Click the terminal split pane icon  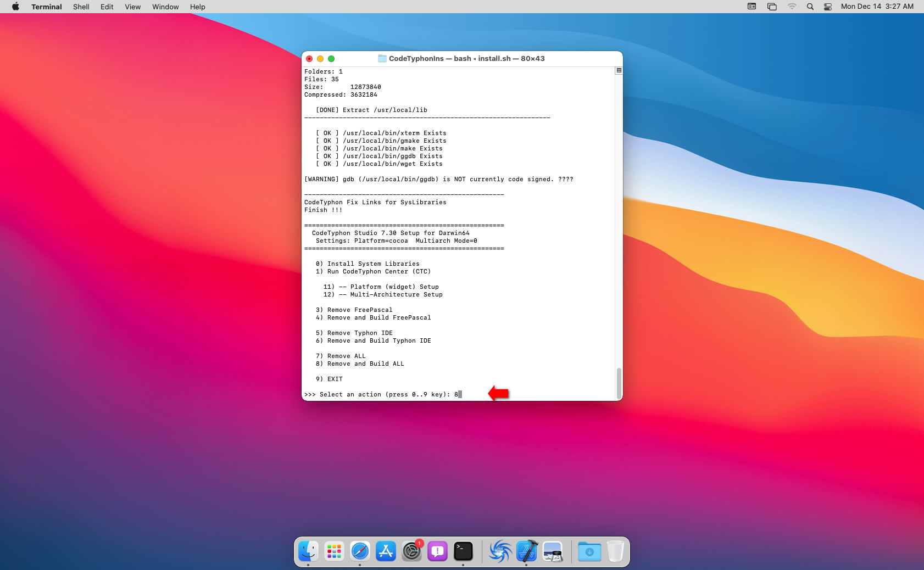click(619, 70)
